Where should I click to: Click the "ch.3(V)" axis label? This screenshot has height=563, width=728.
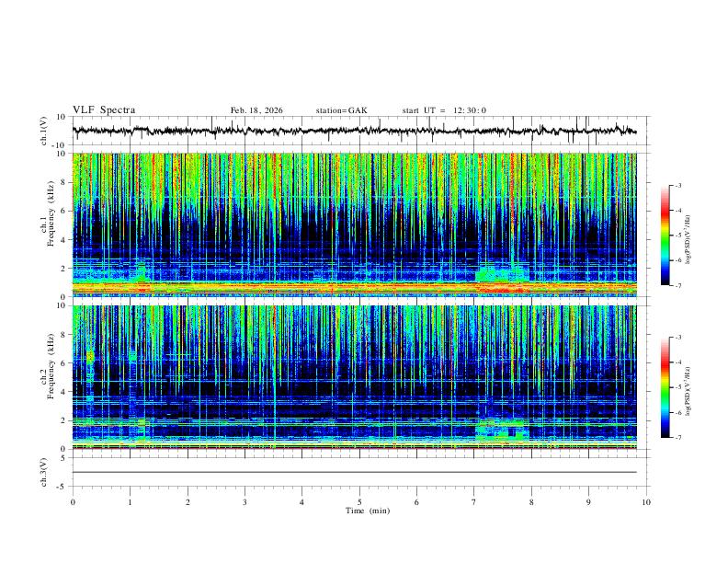tap(44, 472)
